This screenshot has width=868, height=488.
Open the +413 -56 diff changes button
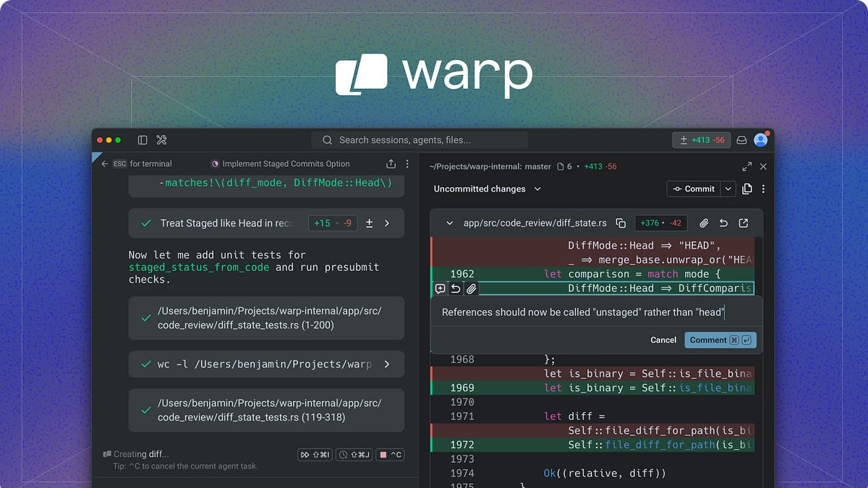click(x=702, y=140)
